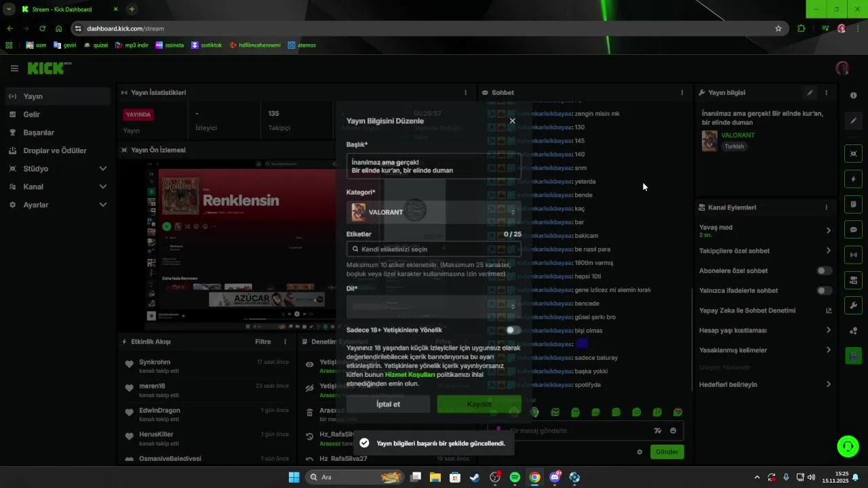Go to Gelir in sidebar

point(58,115)
